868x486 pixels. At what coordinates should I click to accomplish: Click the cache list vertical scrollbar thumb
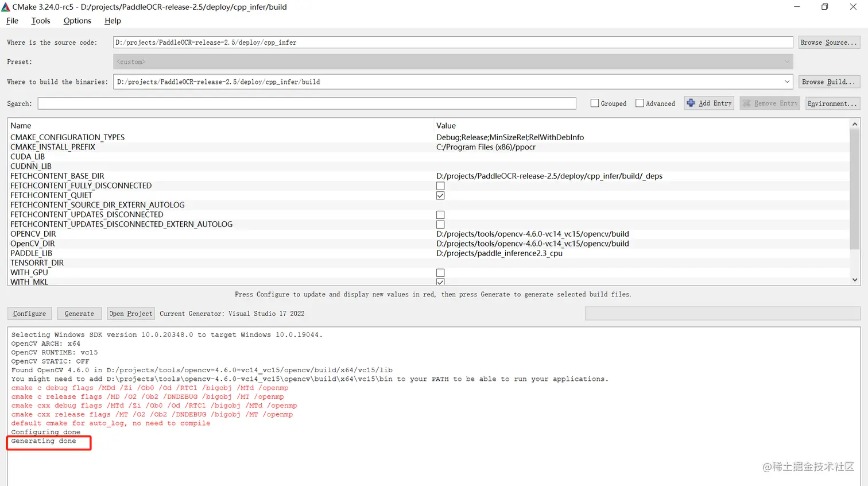tap(855, 189)
